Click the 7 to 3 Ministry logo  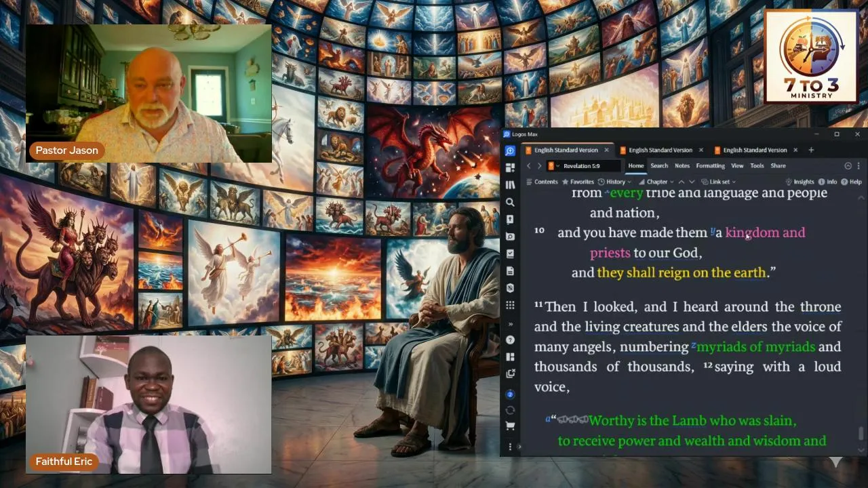pos(811,56)
